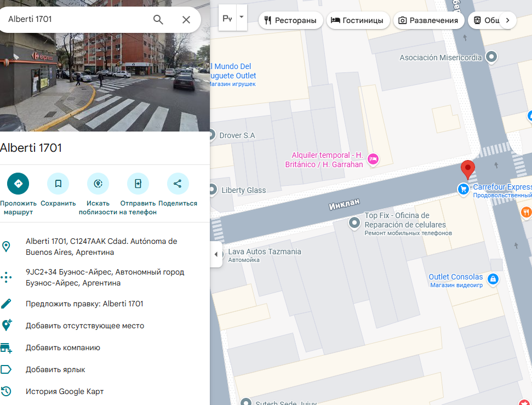Open Outlet Consolas map label
The image size is (532, 405).
click(x=456, y=281)
